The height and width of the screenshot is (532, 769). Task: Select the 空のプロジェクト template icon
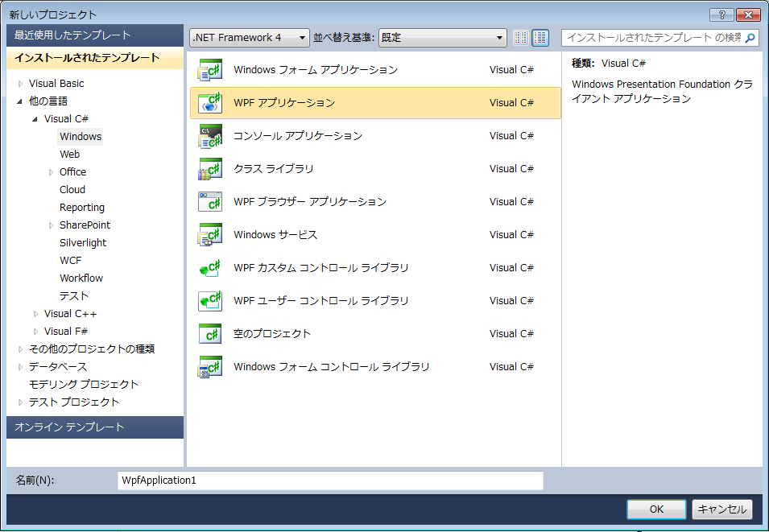(x=209, y=333)
